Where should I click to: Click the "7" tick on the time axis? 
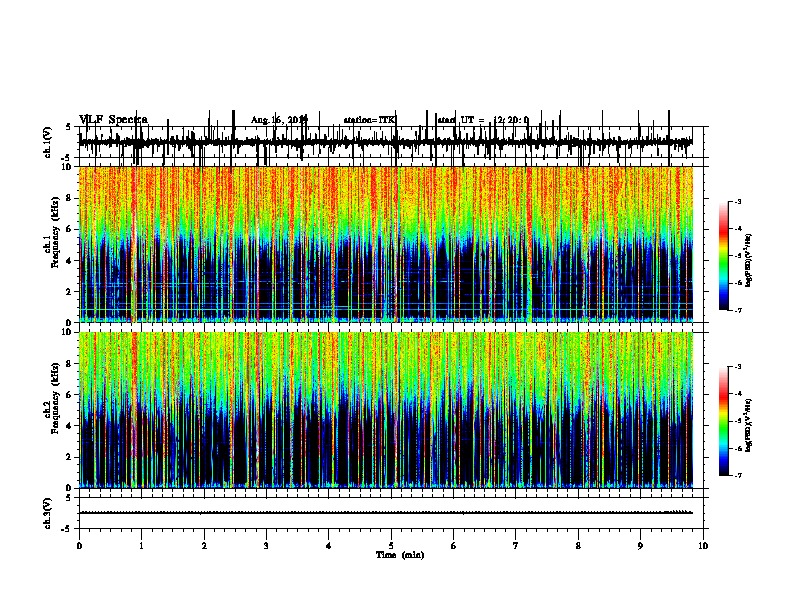[x=516, y=546]
